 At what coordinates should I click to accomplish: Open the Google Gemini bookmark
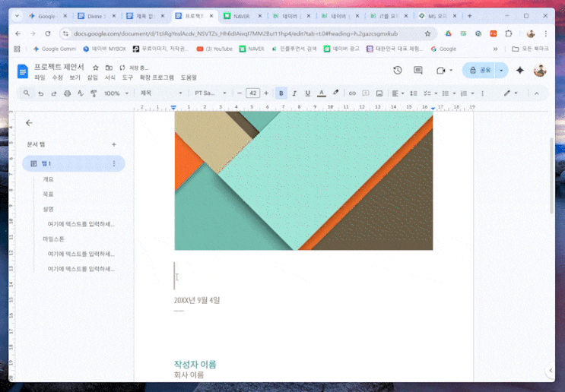[55, 49]
